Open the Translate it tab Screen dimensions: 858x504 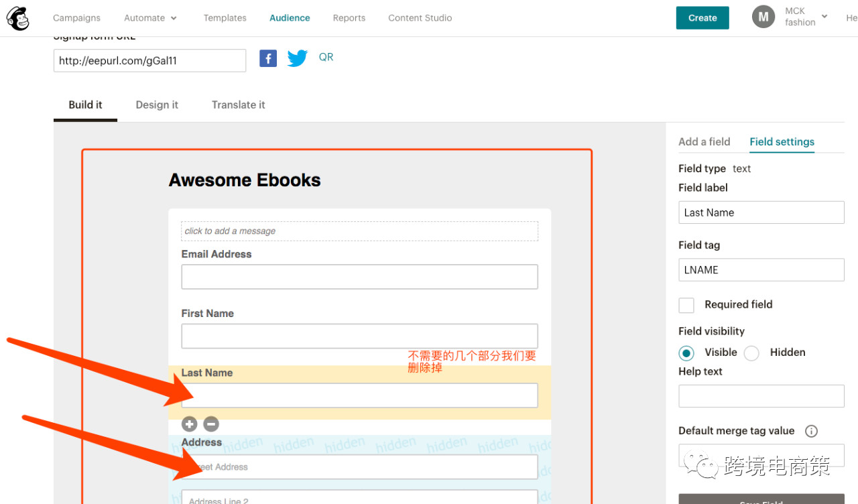tap(238, 105)
